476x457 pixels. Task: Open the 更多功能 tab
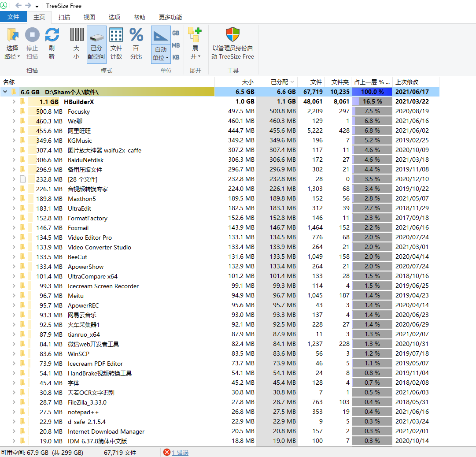(x=170, y=17)
